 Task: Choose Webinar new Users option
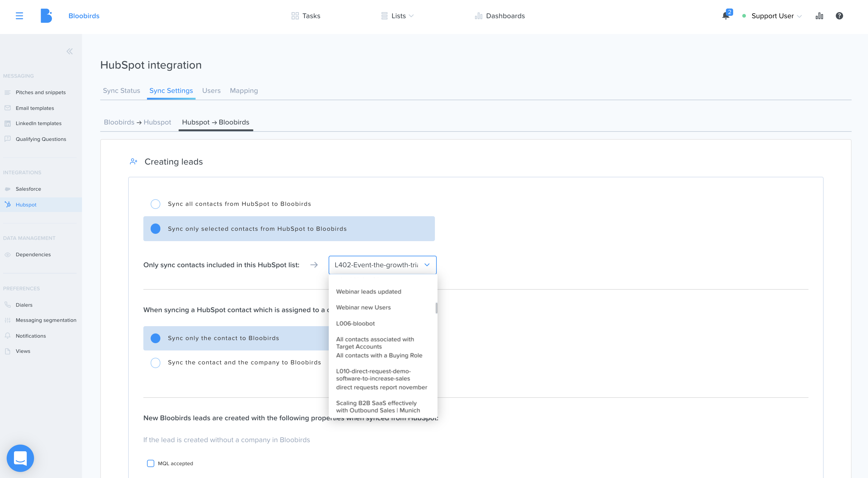coord(363,307)
